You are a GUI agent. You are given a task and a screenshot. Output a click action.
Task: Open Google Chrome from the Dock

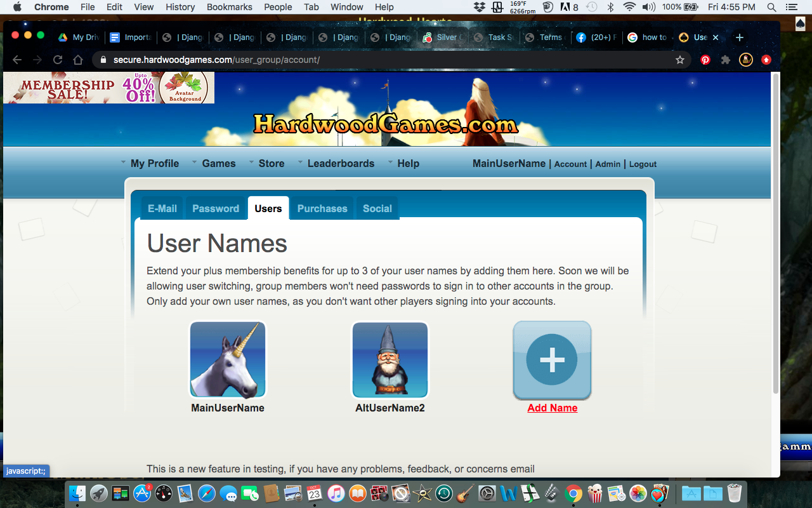point(573,493)
